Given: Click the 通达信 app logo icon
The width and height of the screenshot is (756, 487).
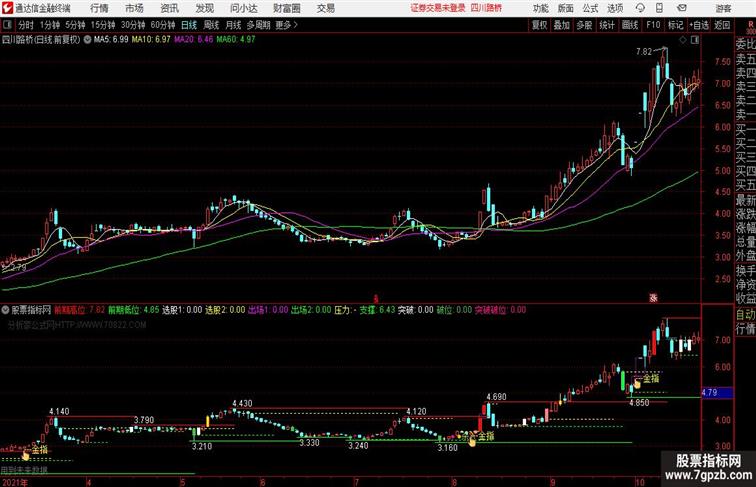Looking at the screenshot, I should point(7,8).
